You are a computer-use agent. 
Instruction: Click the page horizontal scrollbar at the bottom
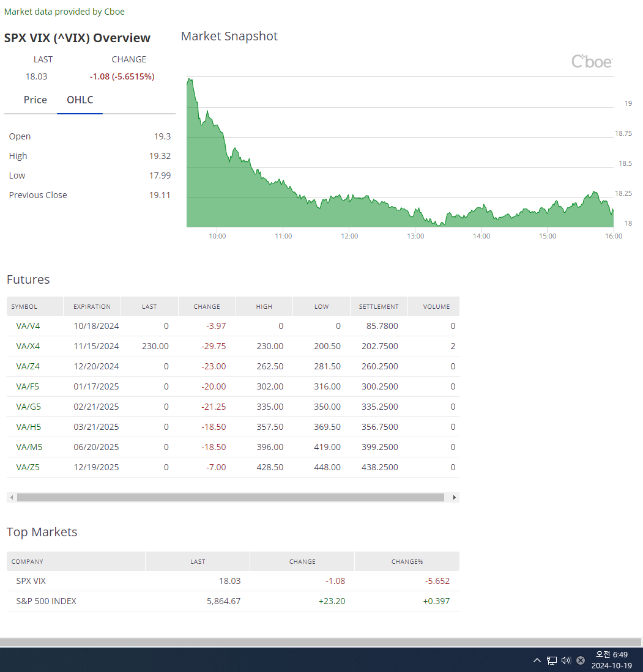(321, 643)
